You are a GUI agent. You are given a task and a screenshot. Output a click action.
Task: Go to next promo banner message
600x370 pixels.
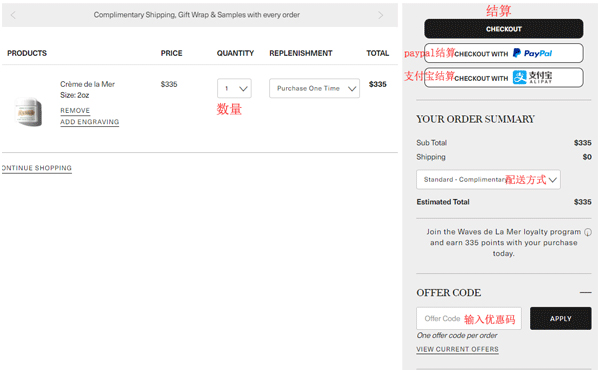(380, 15)
